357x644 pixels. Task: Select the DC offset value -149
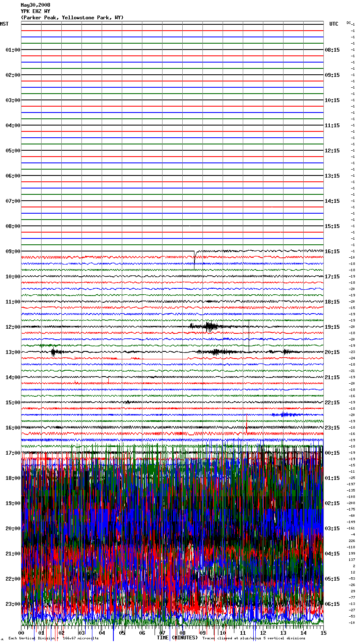[351, 522]
